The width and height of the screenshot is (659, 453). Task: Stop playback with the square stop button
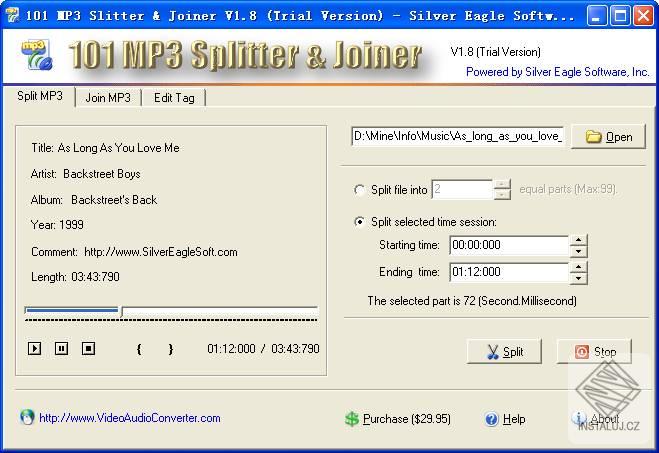coord(88,348)
